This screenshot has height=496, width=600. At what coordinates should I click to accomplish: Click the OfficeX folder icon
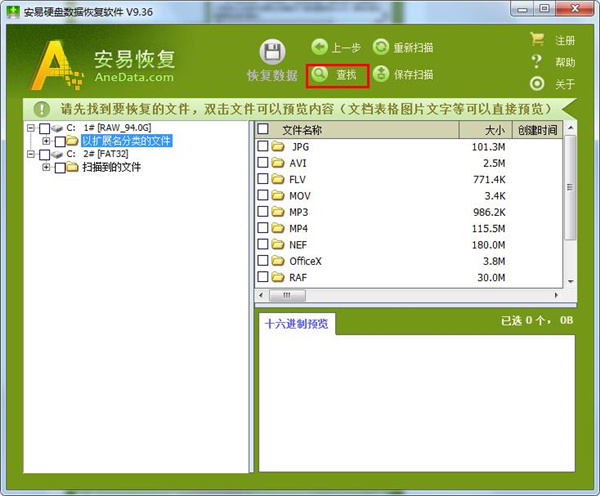(278, 261)
